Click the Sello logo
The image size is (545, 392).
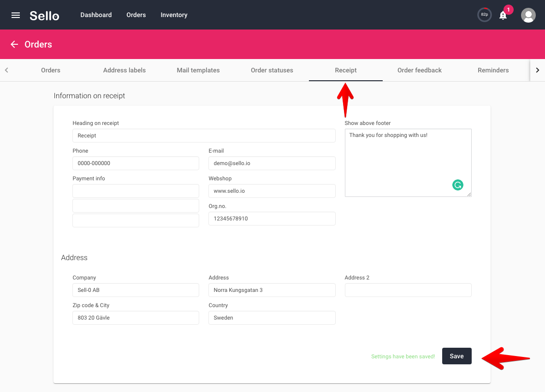44,15
